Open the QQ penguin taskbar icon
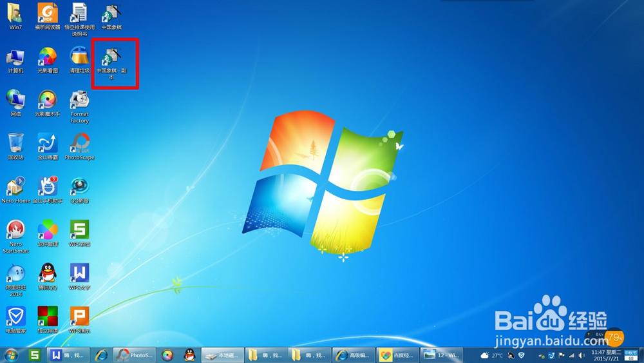 189,355
